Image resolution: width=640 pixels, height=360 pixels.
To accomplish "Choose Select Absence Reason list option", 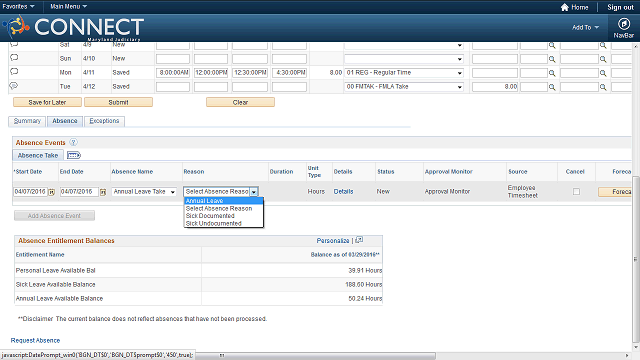I will (x=224, y=208).
